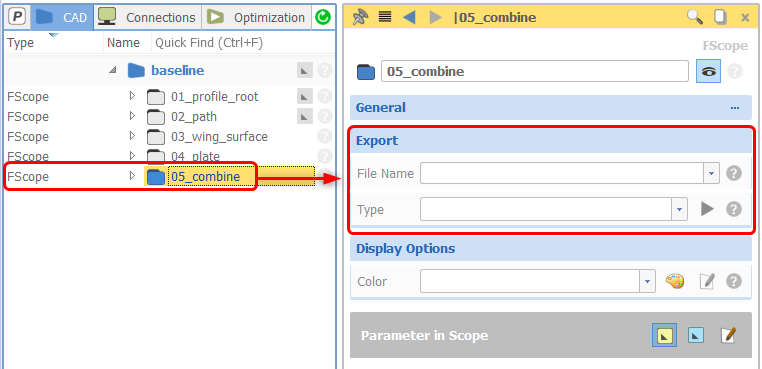
Task: Click the P project icon tab
Action: [18, 18]
